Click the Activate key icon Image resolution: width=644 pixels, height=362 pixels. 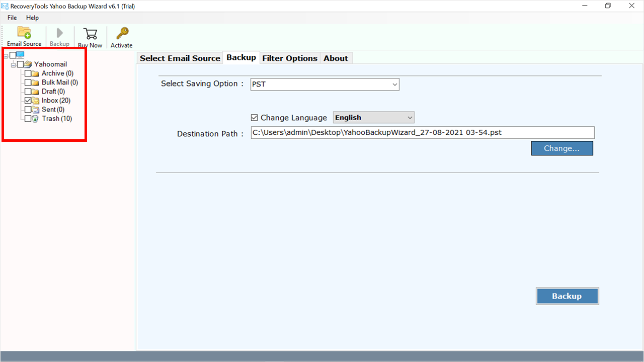click(x=122, y=34)
